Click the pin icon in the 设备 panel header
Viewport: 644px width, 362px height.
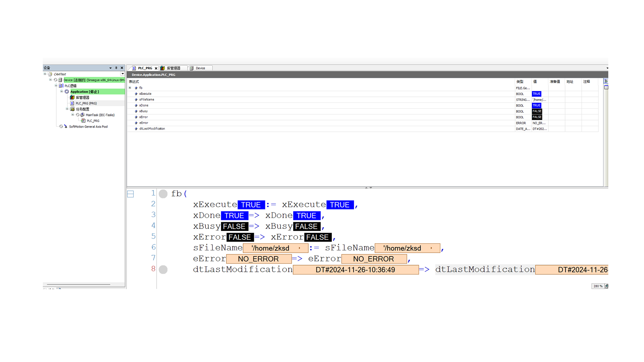(116, 68)
